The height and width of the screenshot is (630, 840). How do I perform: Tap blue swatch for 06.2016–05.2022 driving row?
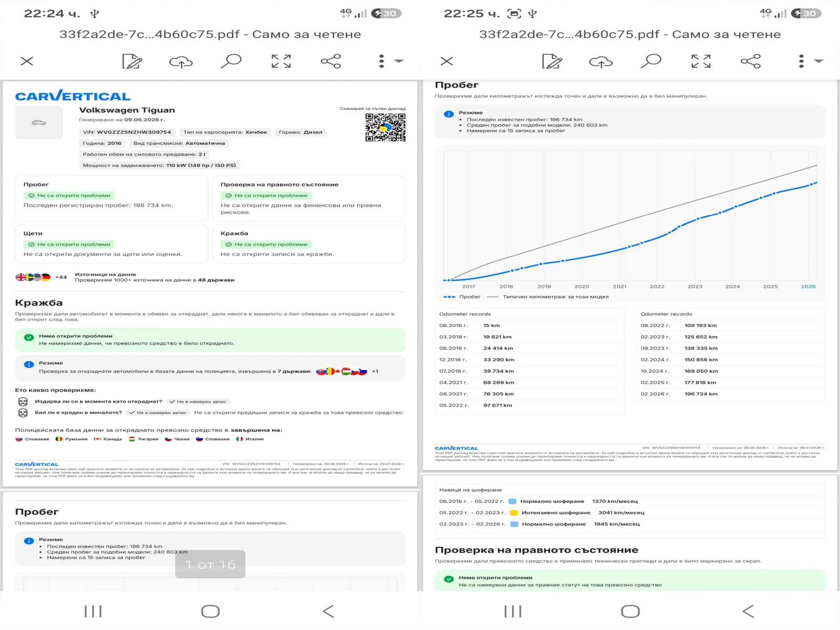click(x=512, y=501)
